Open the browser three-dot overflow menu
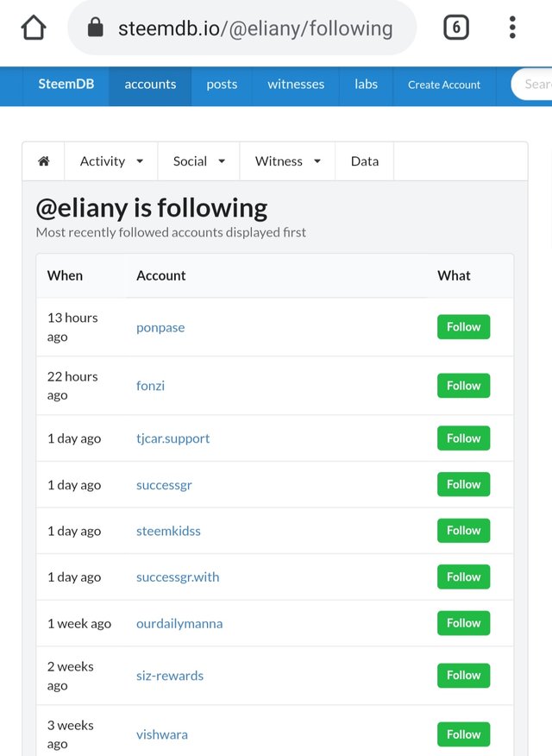Screen dimensions: 552x756 (512, 28)
